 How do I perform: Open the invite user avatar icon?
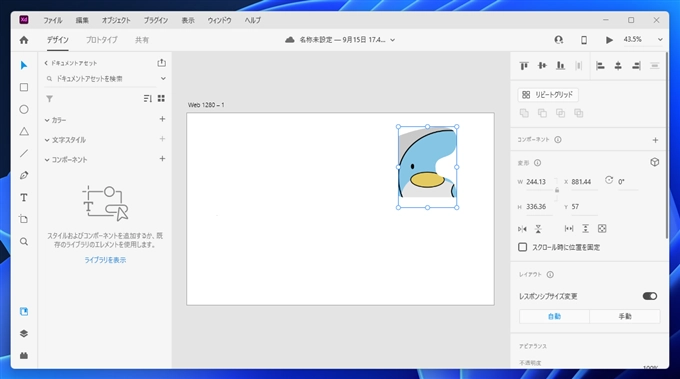click(559, 40)
